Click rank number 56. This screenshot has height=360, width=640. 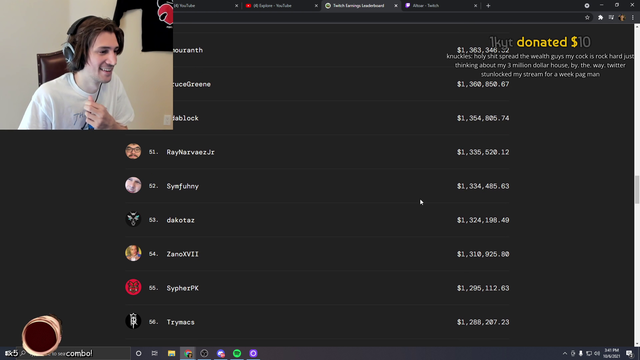153,322
